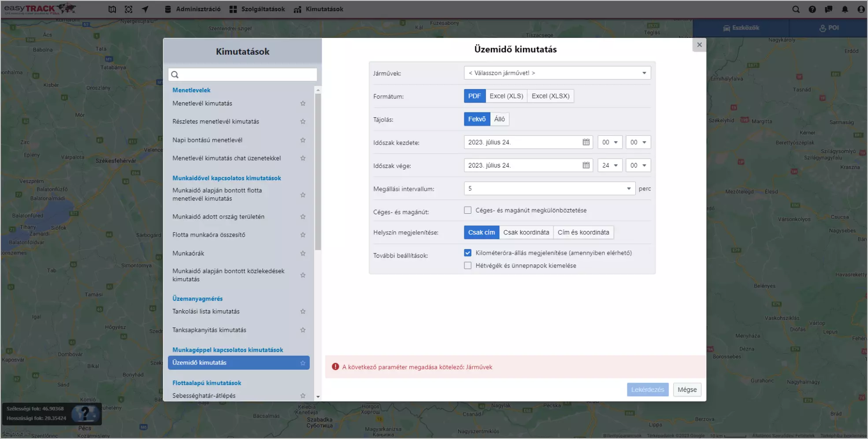Star the Munkaórák report
This screenshot has height=439, width=868.
pyautogui.click(x=303, y=253)
